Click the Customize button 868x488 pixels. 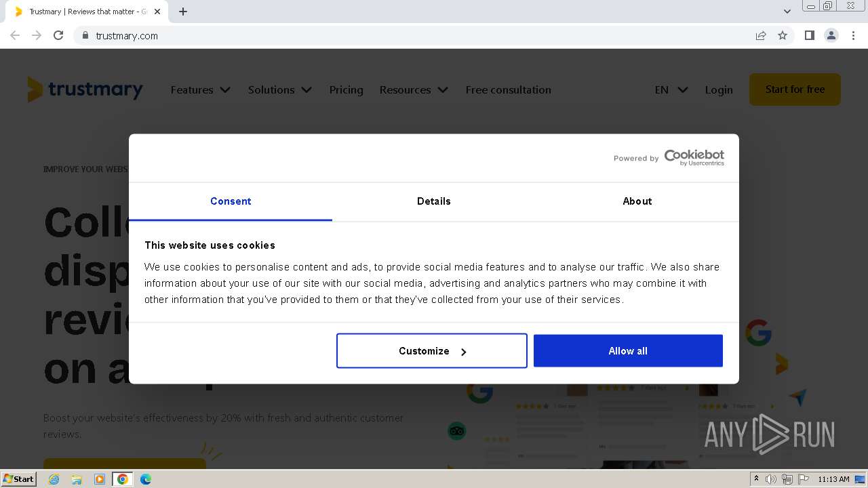[432, 351]
